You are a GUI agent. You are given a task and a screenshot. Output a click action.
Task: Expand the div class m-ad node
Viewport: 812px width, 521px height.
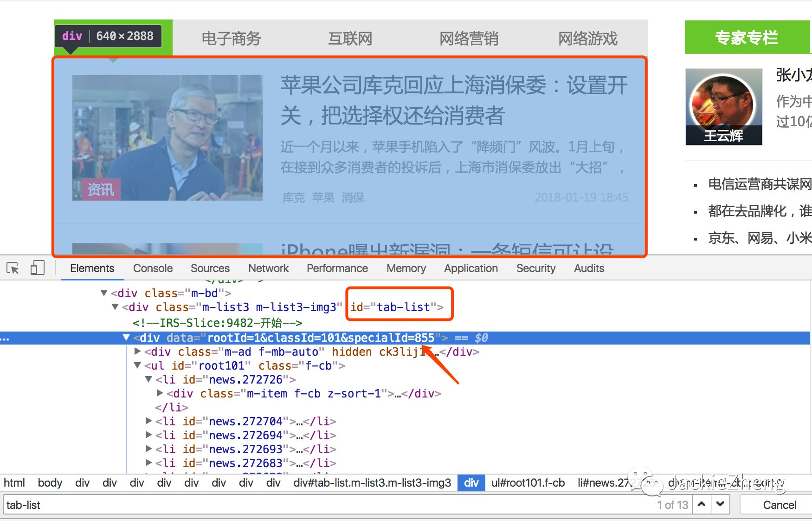pos(137,352)
